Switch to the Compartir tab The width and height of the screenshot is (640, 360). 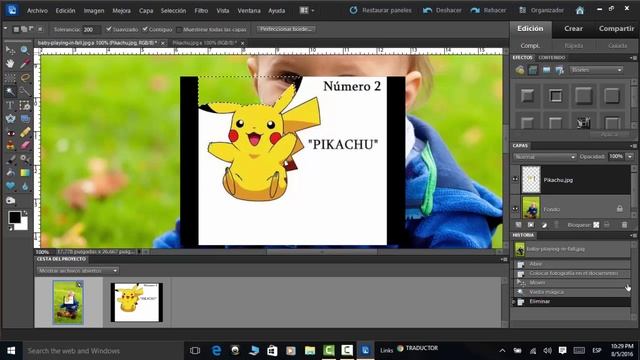coord(616,29)
